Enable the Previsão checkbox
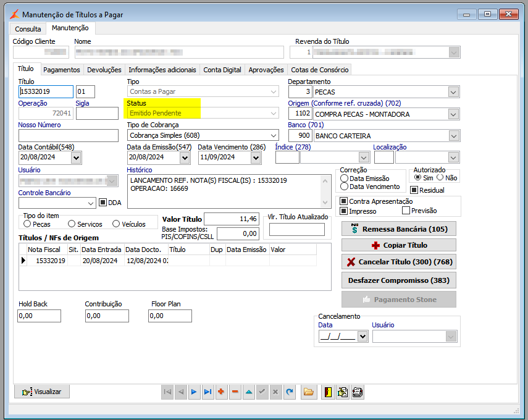The height and width of the screenshot is (420, 528). (x=406, y=211)
